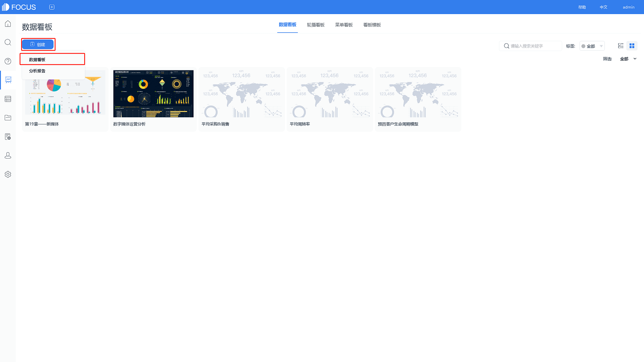The width and height of the screenshot is (644, 362).
Task: Open the question mark help icon in sidebar
Action: click(x=8, y=61)
